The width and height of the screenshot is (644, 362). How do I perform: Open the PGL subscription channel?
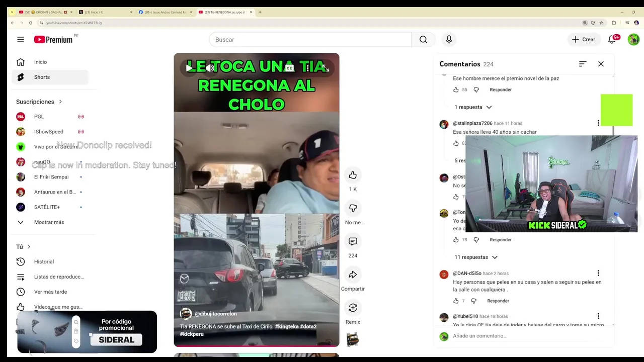click(50, 117)
